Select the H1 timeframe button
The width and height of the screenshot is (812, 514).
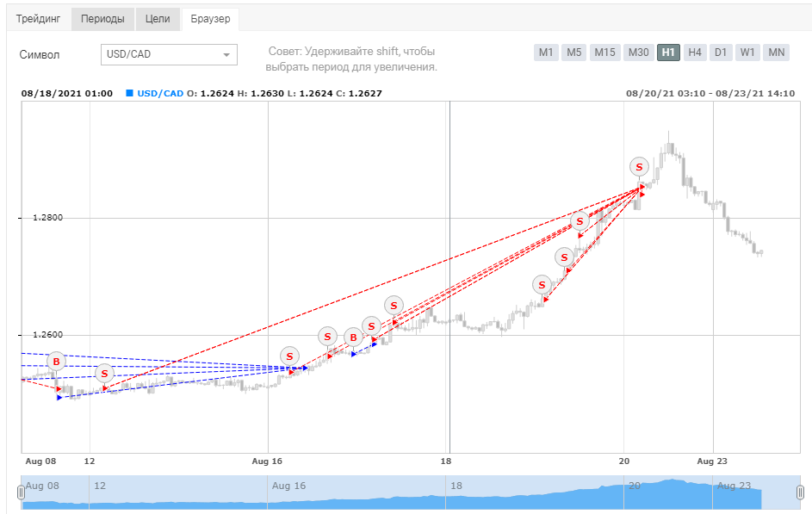coord(668,53)
